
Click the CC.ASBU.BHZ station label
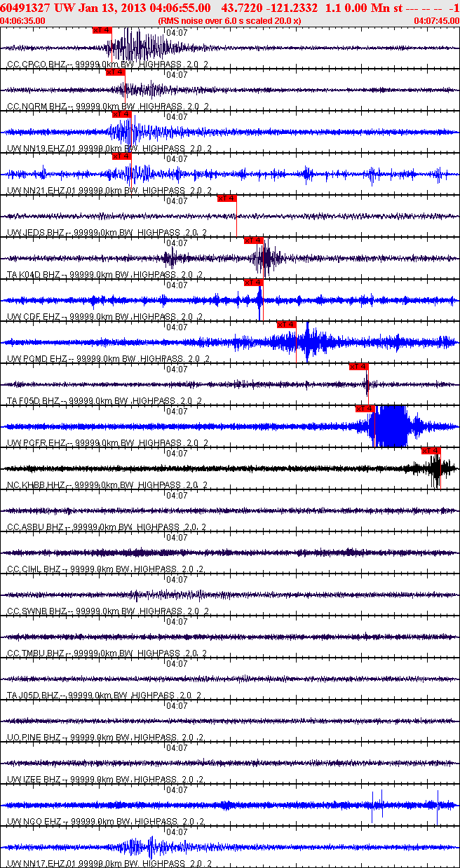[x=35, y=527]
